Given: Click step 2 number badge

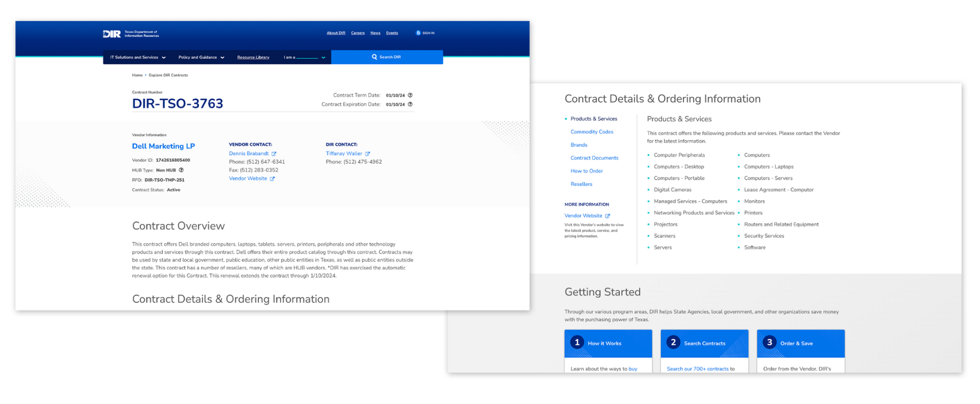Looking at the screenshot, I should point(673,342).
